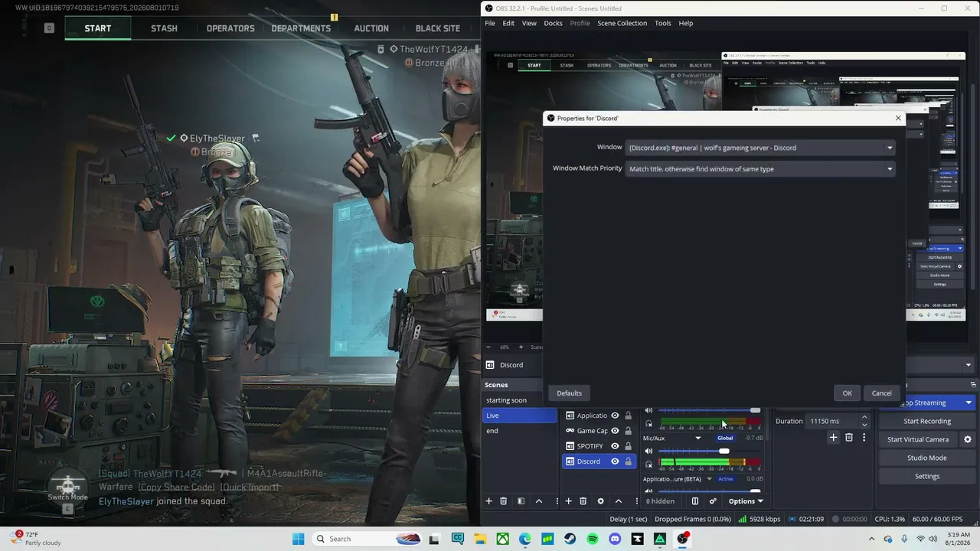Hide the Discord source
This screenshot has height=551, width=980.
615,461
